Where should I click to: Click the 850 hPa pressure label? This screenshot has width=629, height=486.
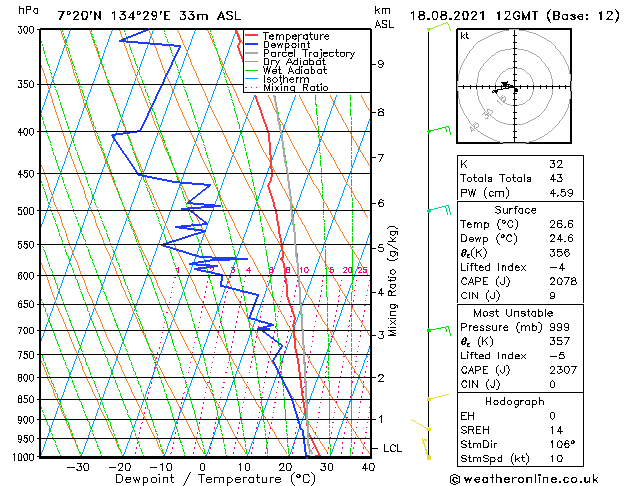pos(28,399)
